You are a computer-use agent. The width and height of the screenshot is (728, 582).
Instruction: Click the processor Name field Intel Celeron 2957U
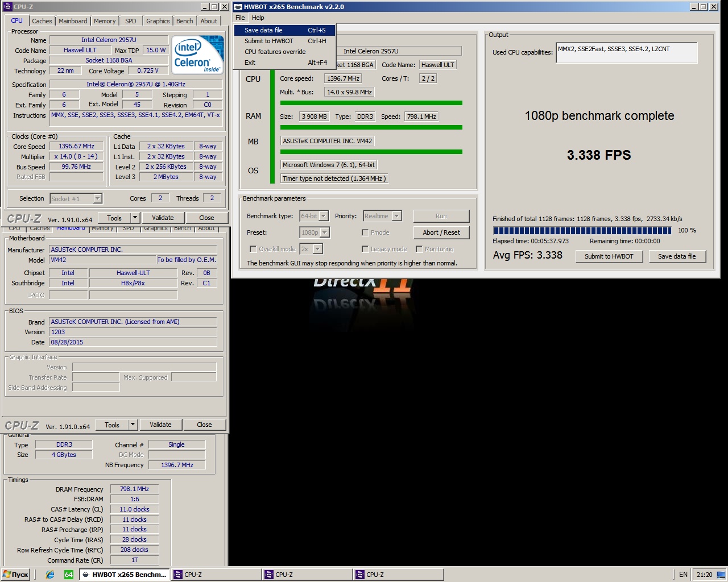pyautogui.click(x=109, y=40)
